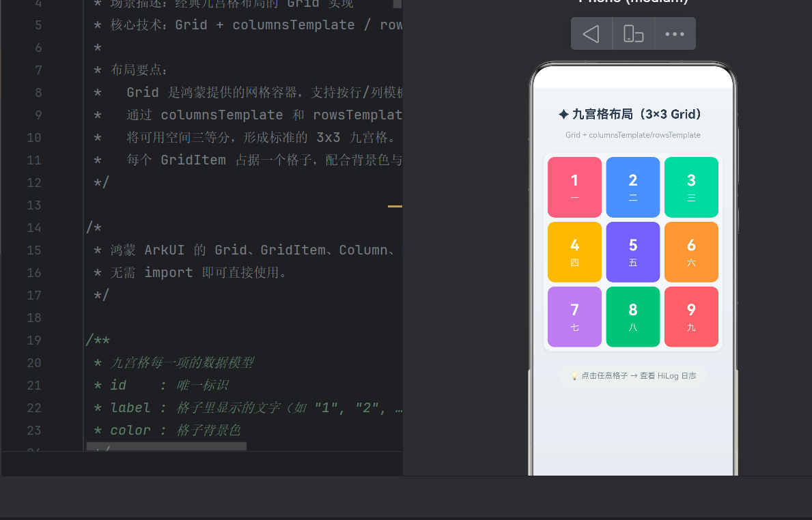Click the yellow warning marker in editor stripe
Image resolution: width=812 pixels, height=520 pixels.
pyautogui.click(x=395, y=207)
